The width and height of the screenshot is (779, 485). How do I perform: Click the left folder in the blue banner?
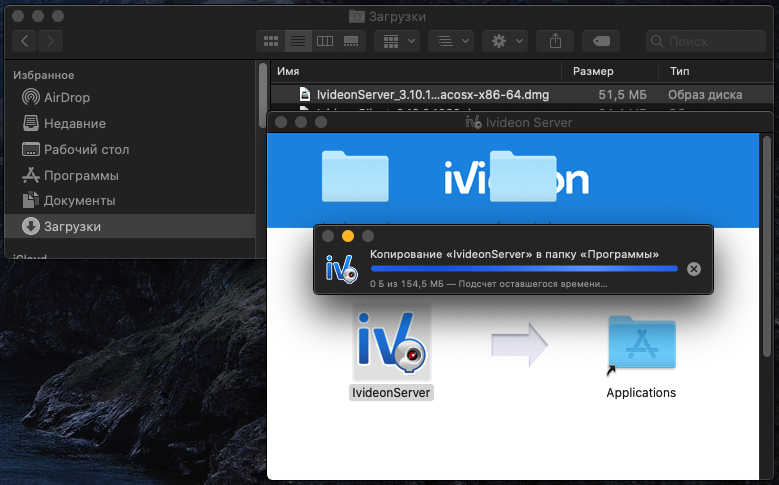[355, 176]
